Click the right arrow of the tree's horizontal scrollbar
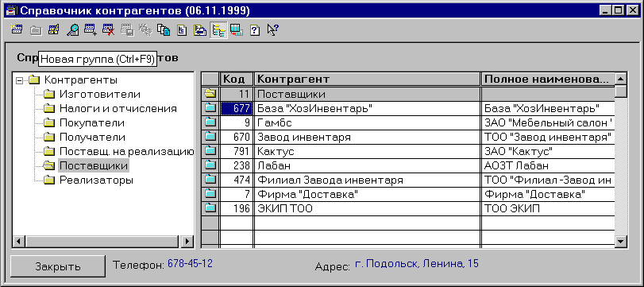 (x=187, y=242)
